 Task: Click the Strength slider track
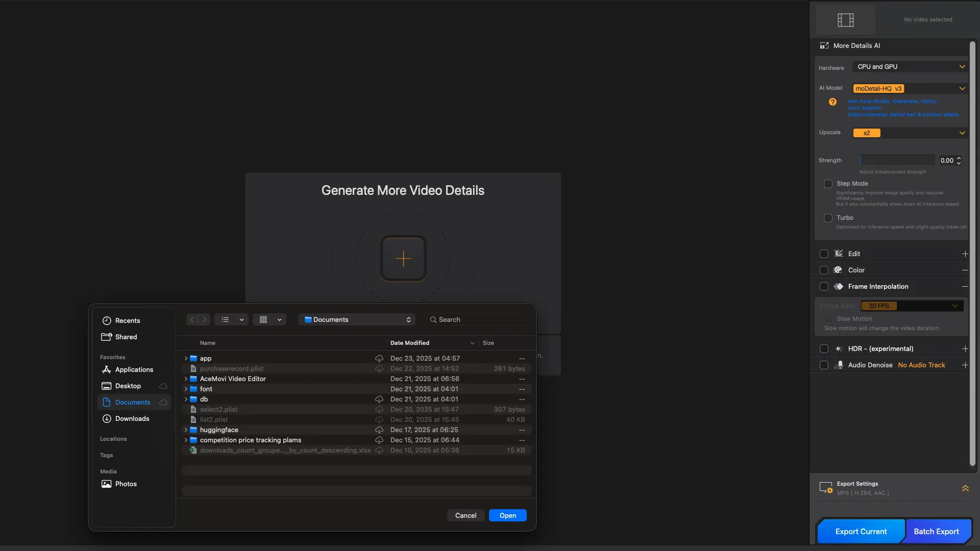[897, 160]
